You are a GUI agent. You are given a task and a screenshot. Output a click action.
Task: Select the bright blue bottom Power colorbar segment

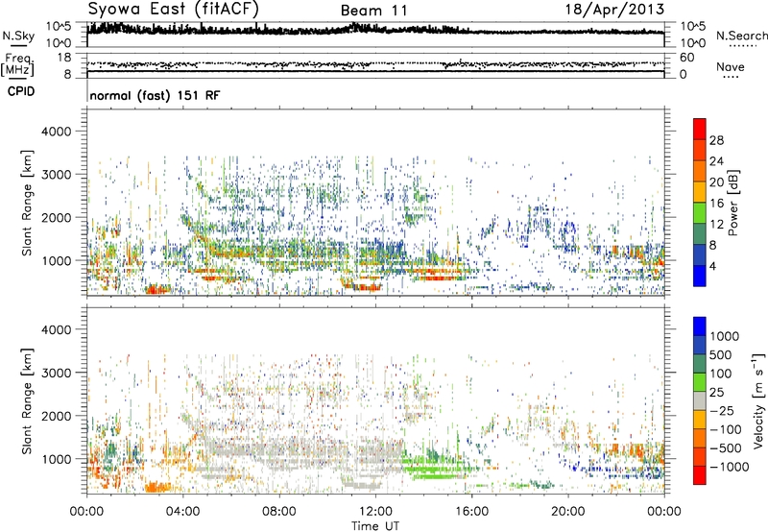pyautogui.click(x=700, y=276)
